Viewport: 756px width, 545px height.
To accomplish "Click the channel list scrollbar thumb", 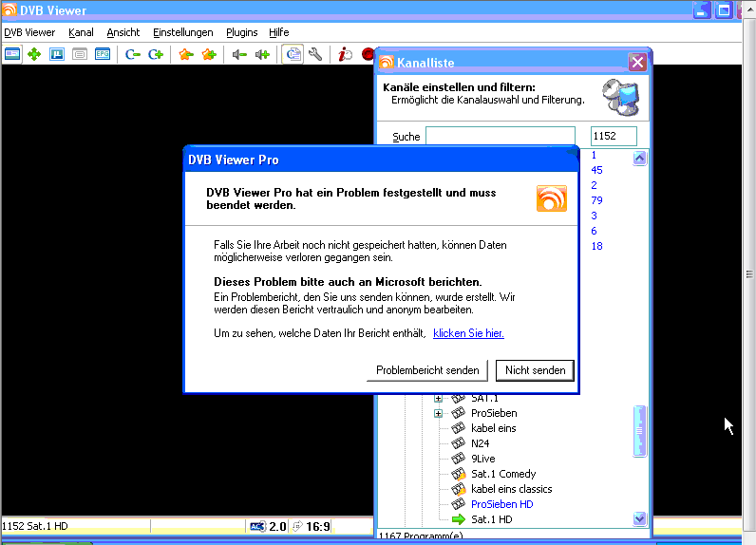I will [x=639, y=431].
